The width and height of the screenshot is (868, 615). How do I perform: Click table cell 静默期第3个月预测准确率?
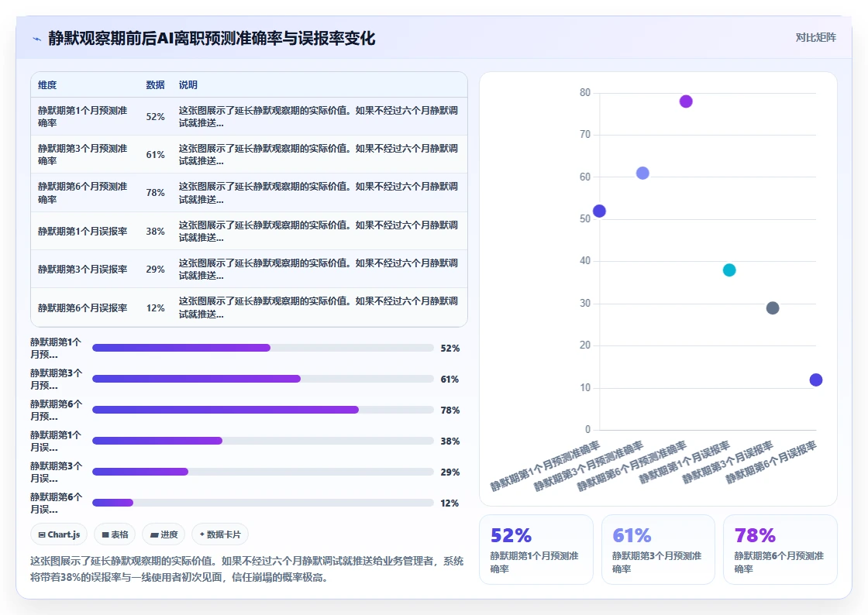82,154
